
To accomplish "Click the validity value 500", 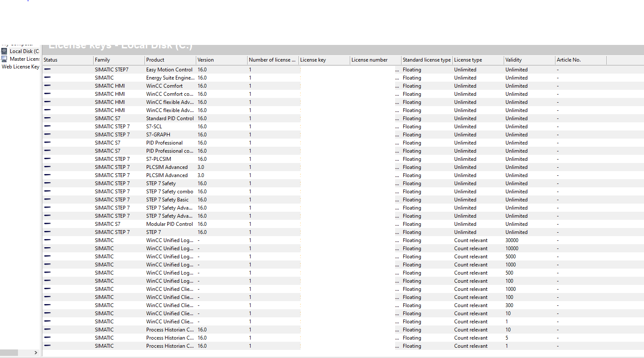I will click(x=509, y=273).
